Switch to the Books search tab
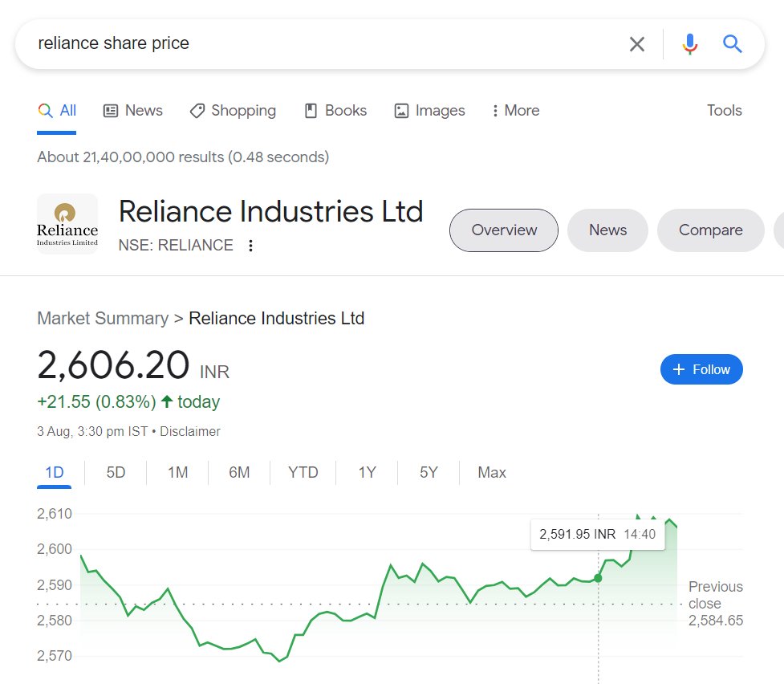Image resolution: width=784 pixels, height=684 pixels. [x=336, y=111]
